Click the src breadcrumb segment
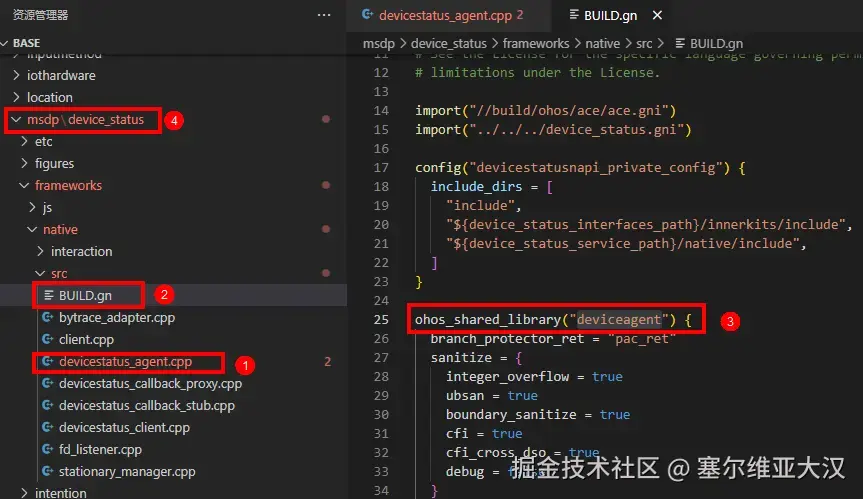This screenshot has height=499, width=863. tap(644, 43)
